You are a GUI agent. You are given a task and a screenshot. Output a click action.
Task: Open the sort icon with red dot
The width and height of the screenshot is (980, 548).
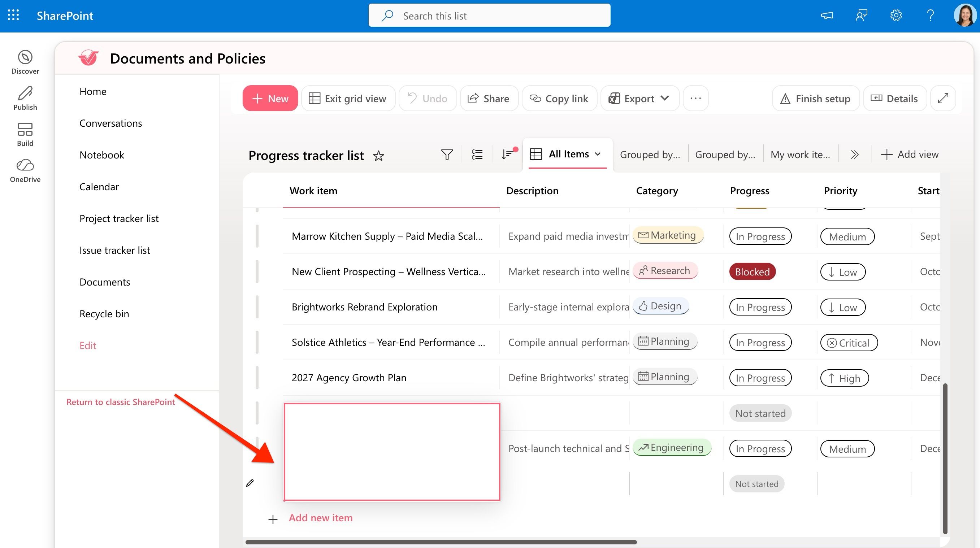509,154
